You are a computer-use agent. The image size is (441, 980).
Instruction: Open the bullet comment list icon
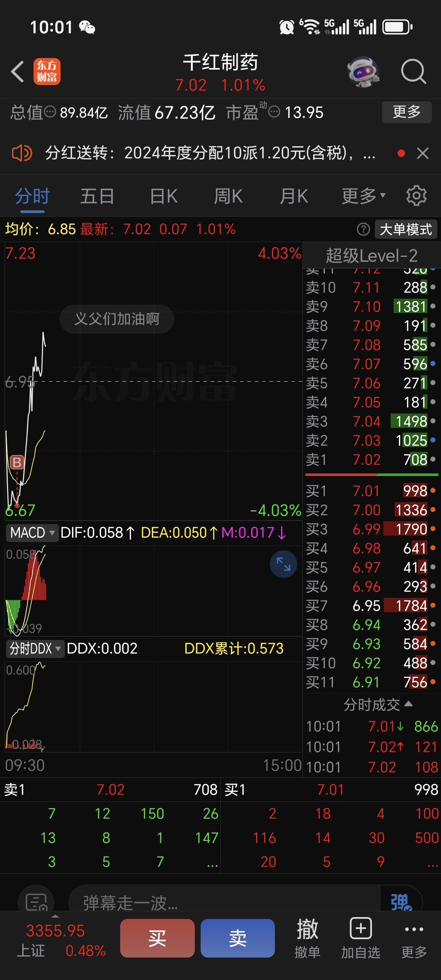coord(36,902)
